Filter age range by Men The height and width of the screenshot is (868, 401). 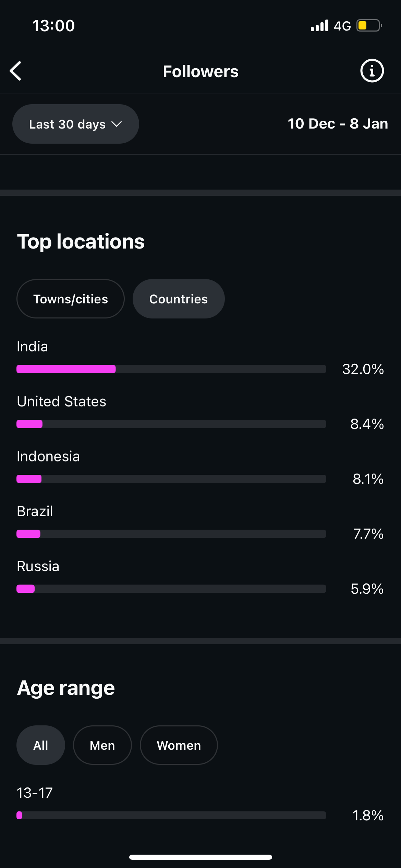tap(102, 745)
